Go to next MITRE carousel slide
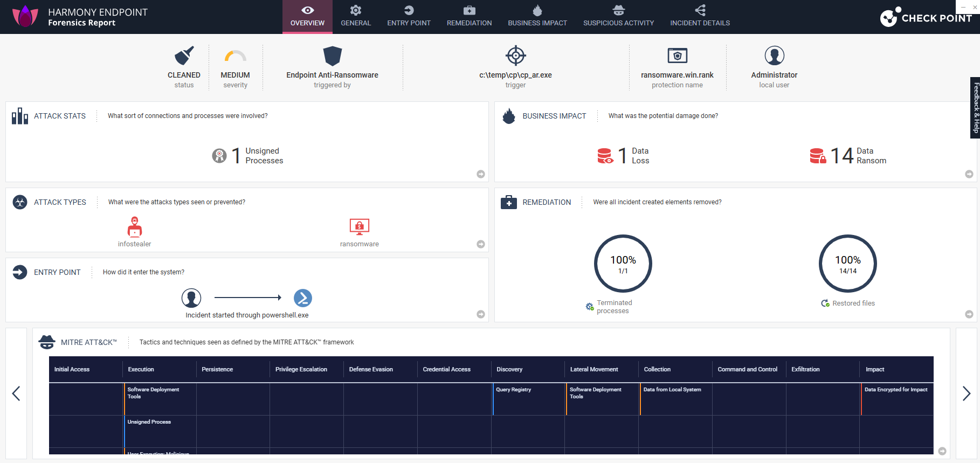The width and height of the screenshot is (980, 463). 967,393
